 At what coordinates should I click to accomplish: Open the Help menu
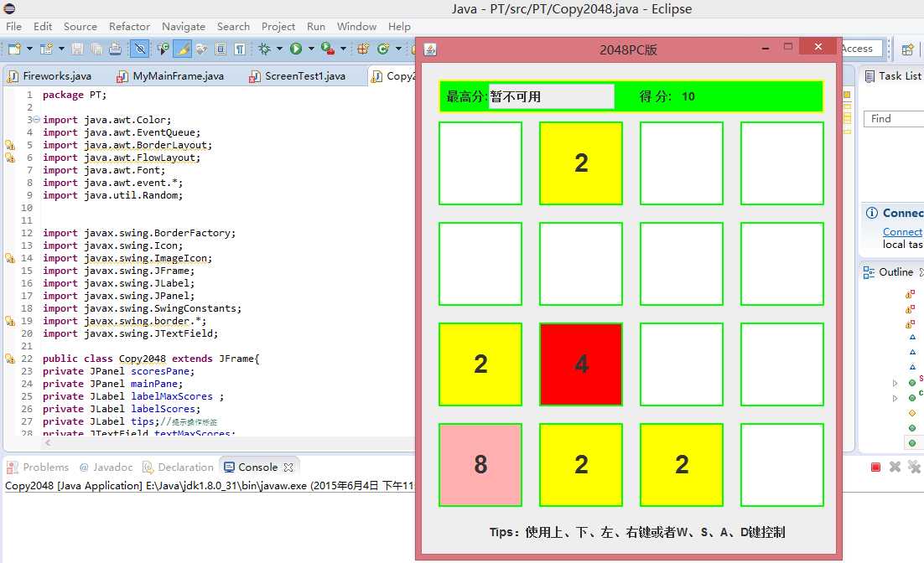click(x=399, y=27)
